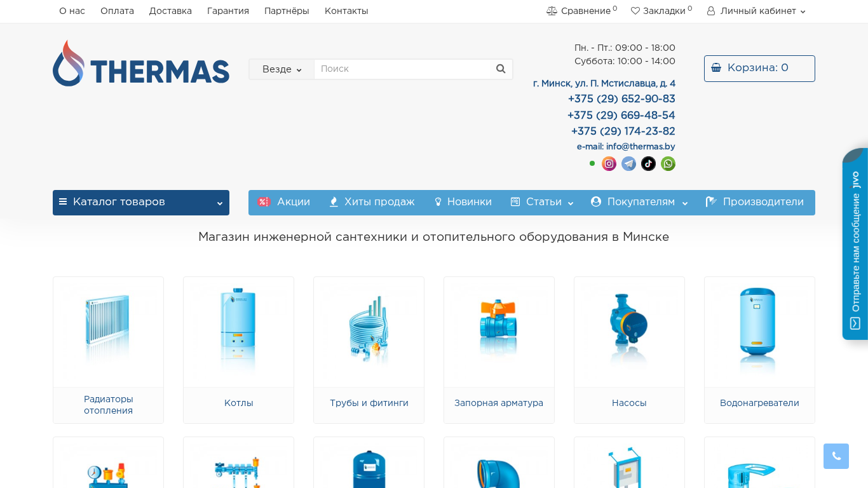Image resolution: width=868 pixels, height=488 pixels.
Task: Click the Насосы label
Action: [629, 403]
